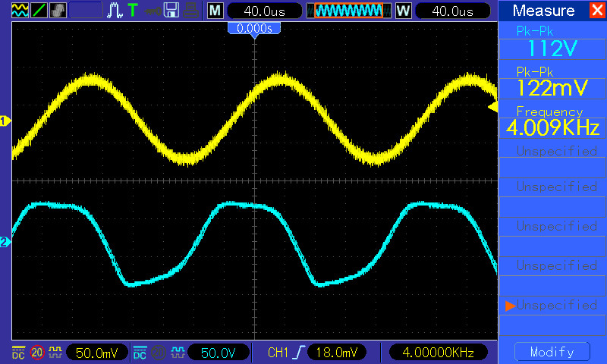Toggle CH1 yellow DC coupling indicator
607x364 pixels.
(17, 353)
